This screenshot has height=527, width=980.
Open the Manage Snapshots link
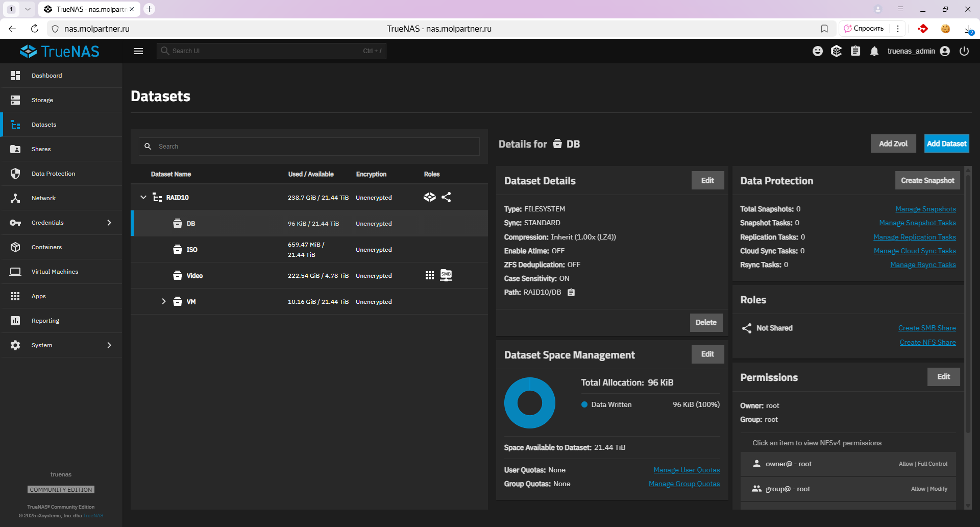pyautogui.click(x=925, y=209)
